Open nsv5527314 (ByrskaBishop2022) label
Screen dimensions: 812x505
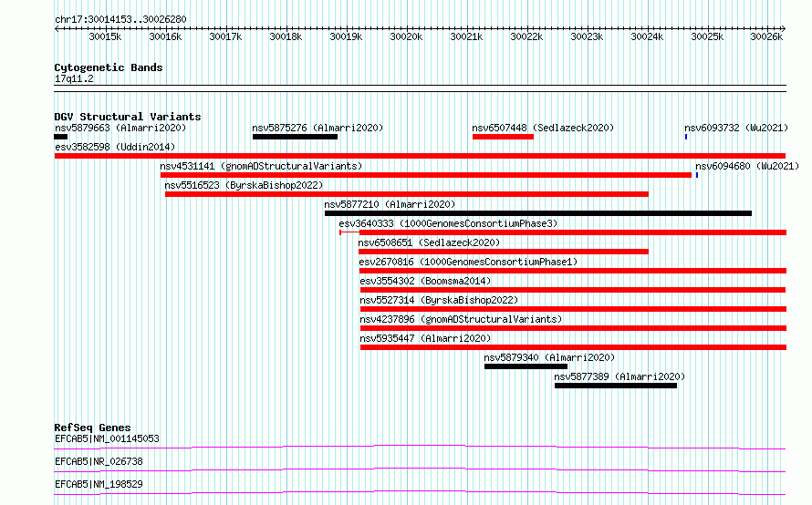(439, 300)
